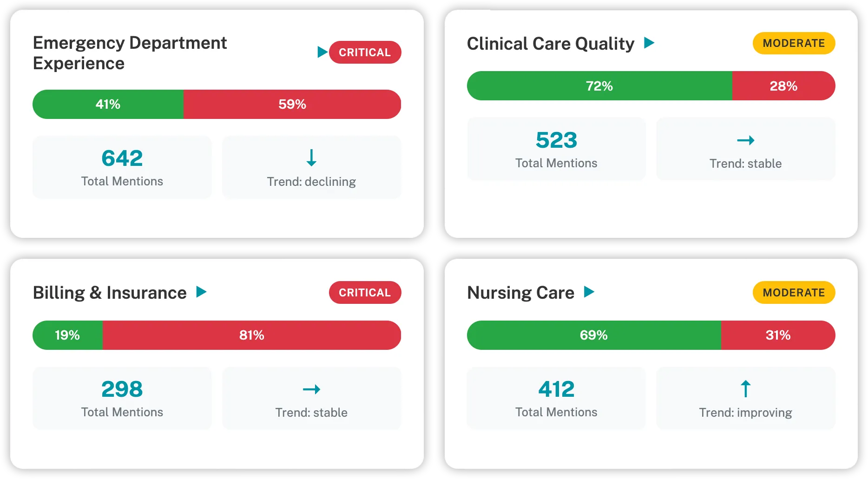Click the stable trend arrow in Clinical Care Quality
The height and width of the screenshot is (479, 868).
click(745, 140)
